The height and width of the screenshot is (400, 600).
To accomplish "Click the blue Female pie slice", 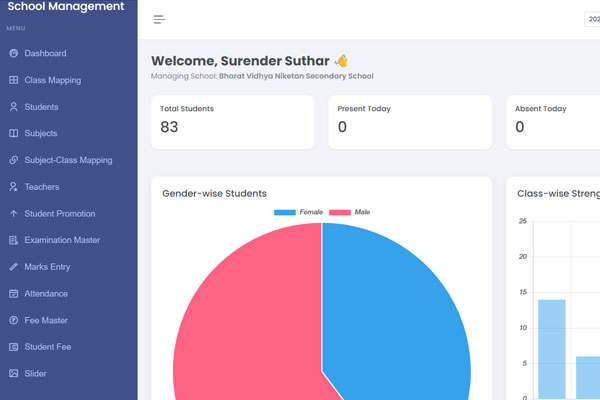I will 398,318.
